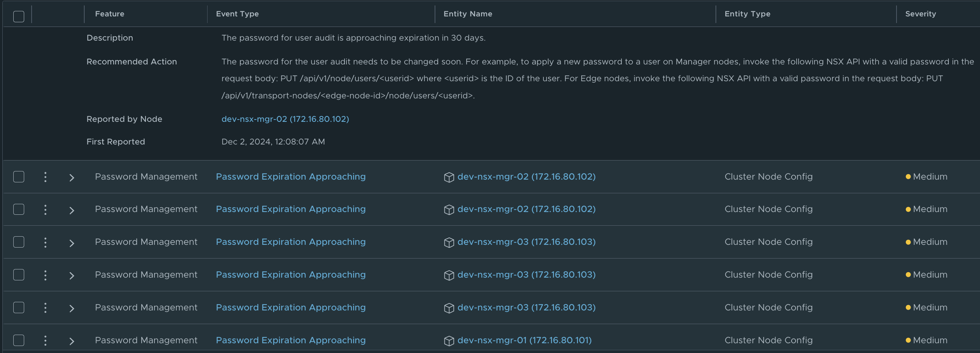
Task: Click cube icon in first dev-nsx-mgr-03 row
Action: click(x=449, y=242)
